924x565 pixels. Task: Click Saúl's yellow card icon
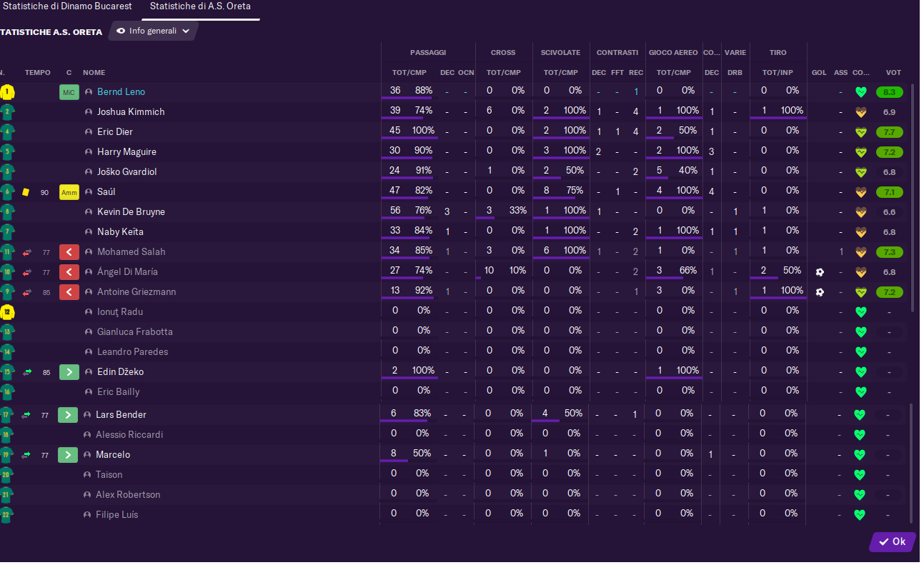[x=26, y=192]
